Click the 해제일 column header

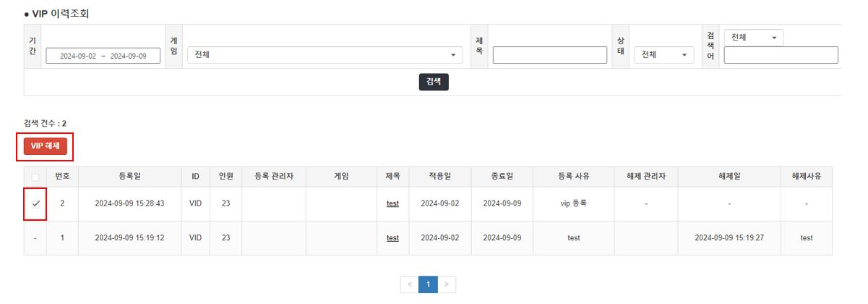729,176
